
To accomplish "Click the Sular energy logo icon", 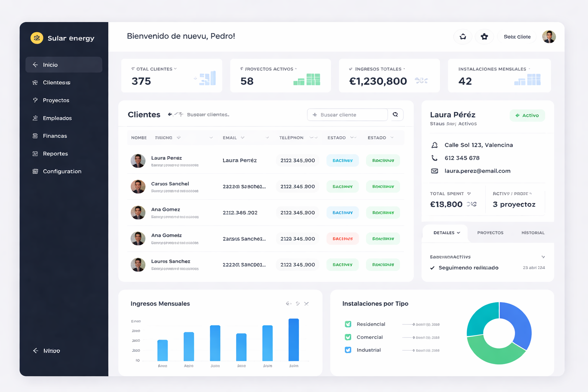I will [37, 38].
